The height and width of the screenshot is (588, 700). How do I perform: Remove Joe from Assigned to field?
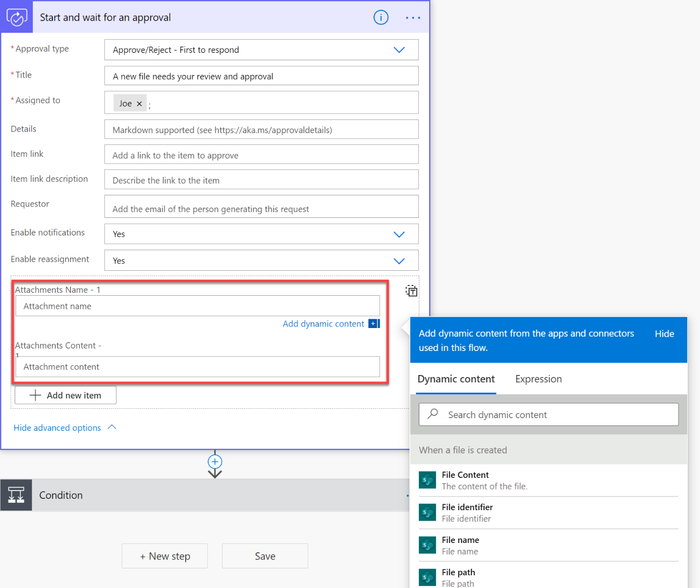139,104
